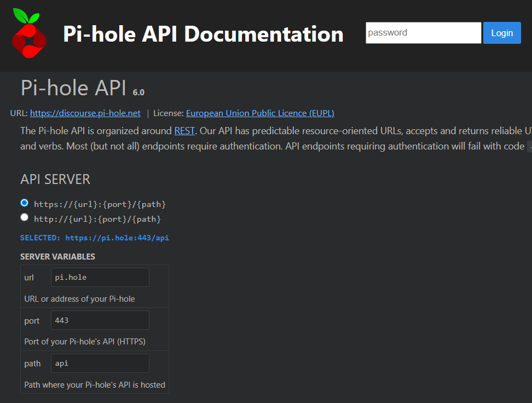
Task: Click the port field showing 443
Action: (100, 320)
